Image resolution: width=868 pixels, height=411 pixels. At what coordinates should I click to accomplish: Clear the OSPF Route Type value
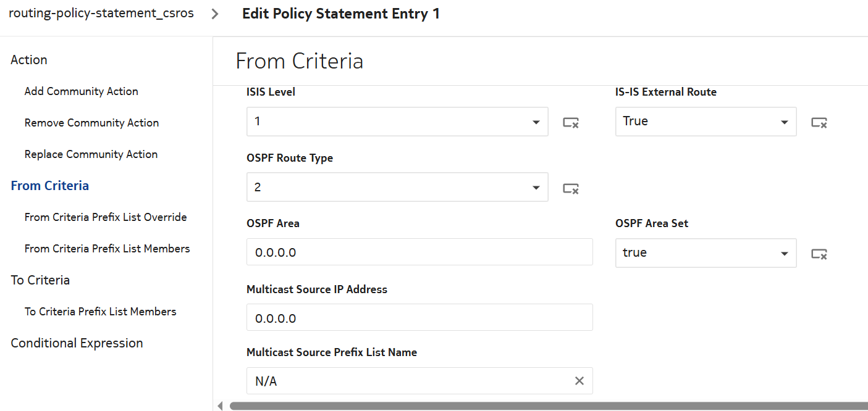click(x=570, y=188)
